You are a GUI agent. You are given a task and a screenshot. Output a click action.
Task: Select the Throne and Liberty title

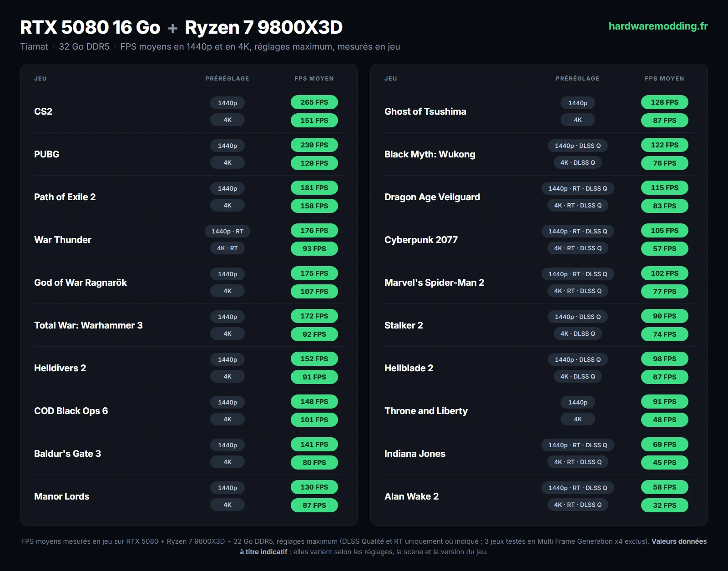(x=426, y=411)
